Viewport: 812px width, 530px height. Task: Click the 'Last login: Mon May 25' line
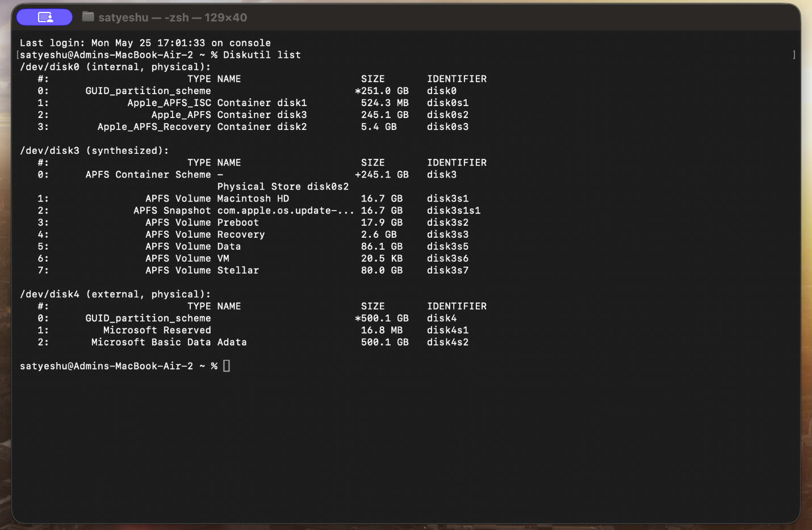click(145, 43)
